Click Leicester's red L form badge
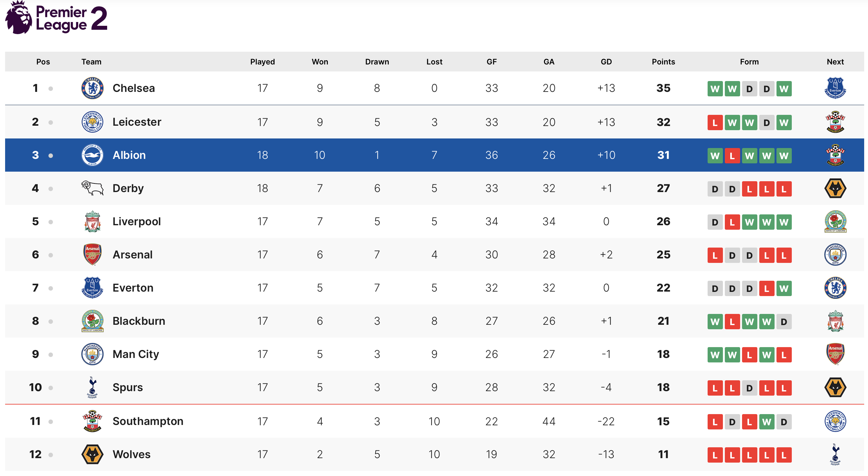Image resolution: width=868 pixels, height=476 pixels. click(715, 123)
